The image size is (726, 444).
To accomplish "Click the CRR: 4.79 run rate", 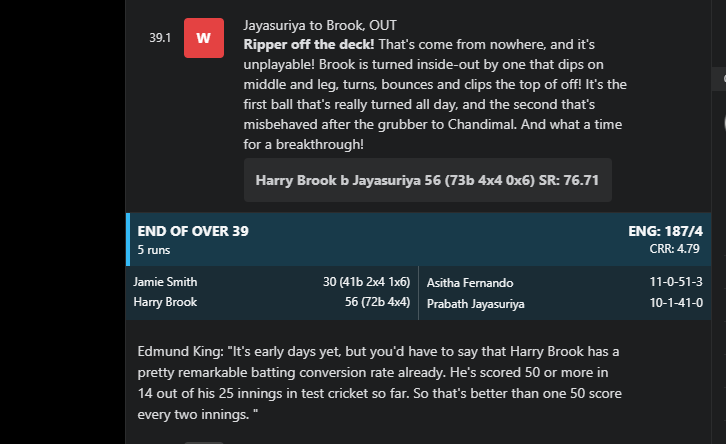I will tap(674, 249).
